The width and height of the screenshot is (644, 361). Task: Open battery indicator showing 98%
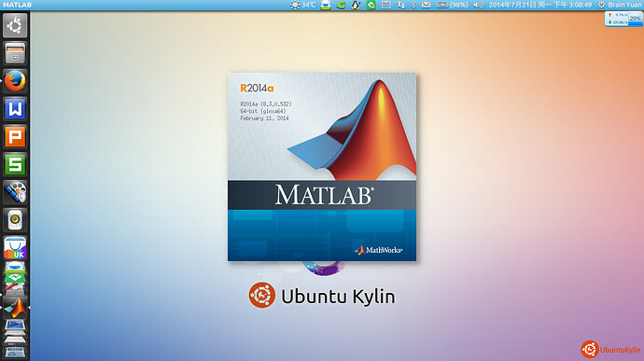click(452, 5)
